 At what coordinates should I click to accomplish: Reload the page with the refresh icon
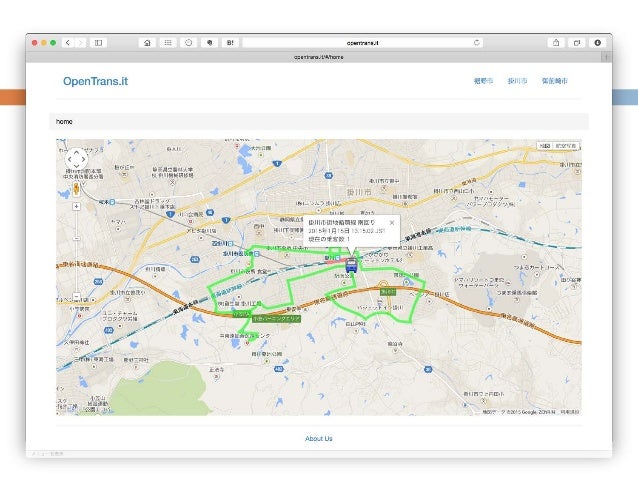click(x=477, y=43)
